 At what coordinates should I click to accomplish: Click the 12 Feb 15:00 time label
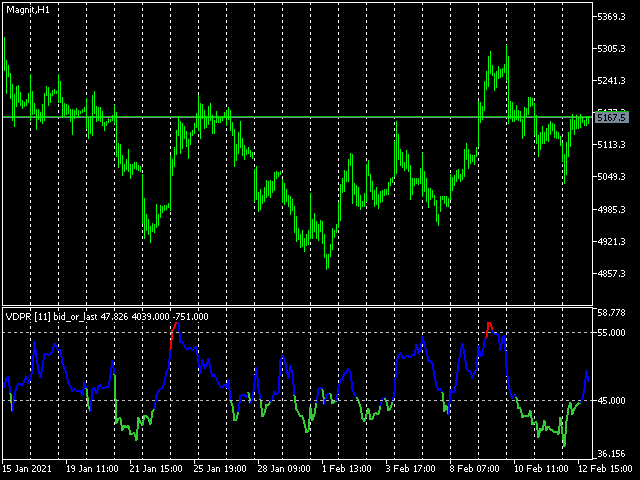click(605, 469)
